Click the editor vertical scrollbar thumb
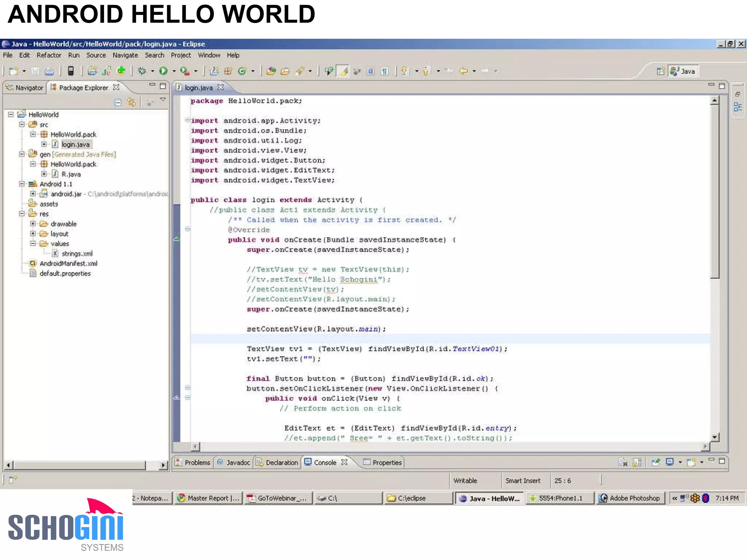 coord(715,192)
